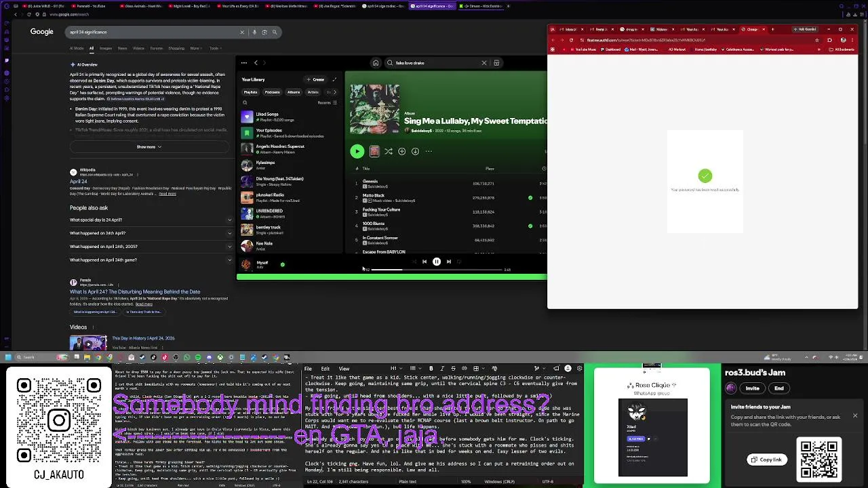Open the Google More dropdown
The height and width of the screenshot is (488, 868).
196,48
